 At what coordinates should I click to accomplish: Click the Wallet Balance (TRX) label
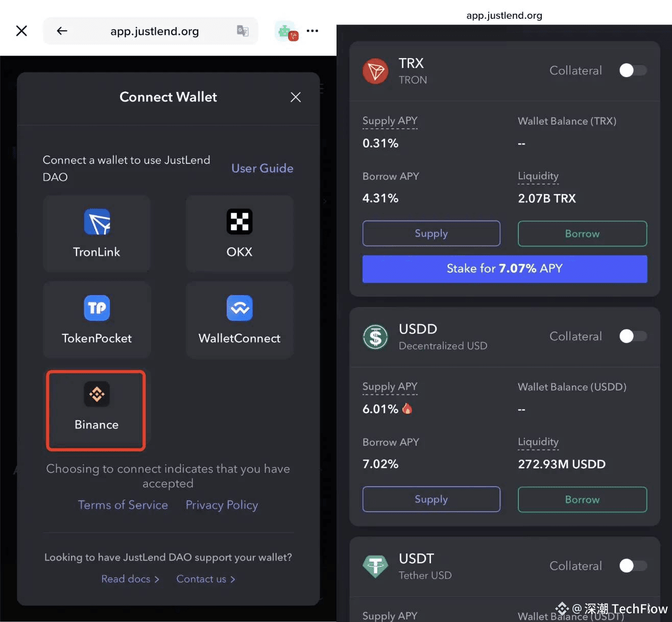pyautogui.click(x=567, y=121)
